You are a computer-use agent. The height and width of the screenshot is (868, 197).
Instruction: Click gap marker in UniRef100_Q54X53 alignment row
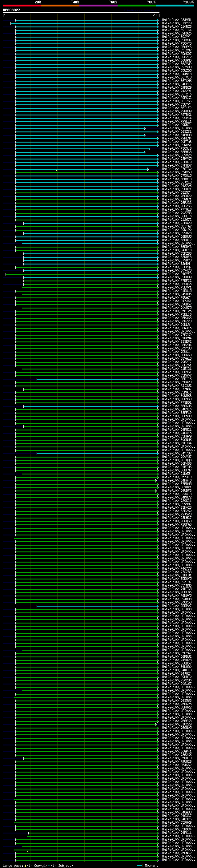(x=56, y=171)
